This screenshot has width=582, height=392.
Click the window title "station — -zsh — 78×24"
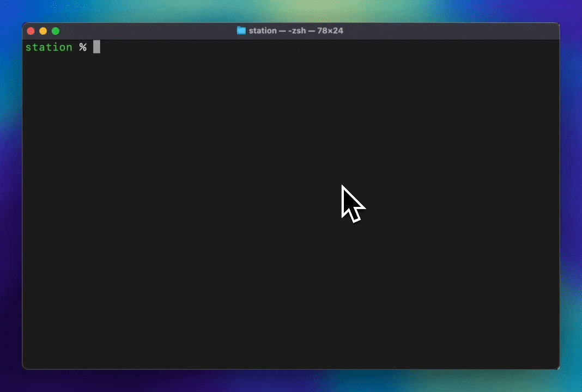pos(296,30)
